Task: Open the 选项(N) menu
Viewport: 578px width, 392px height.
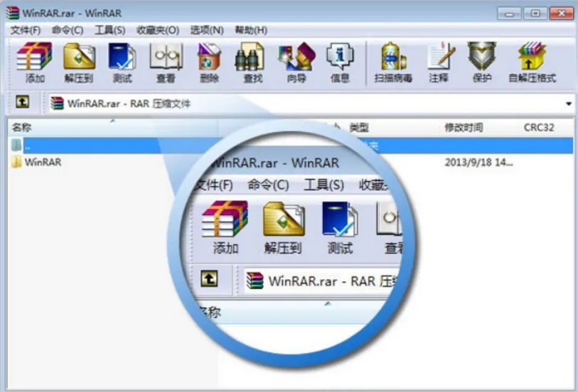Action: pyautogui.click(x=207, y=31)
